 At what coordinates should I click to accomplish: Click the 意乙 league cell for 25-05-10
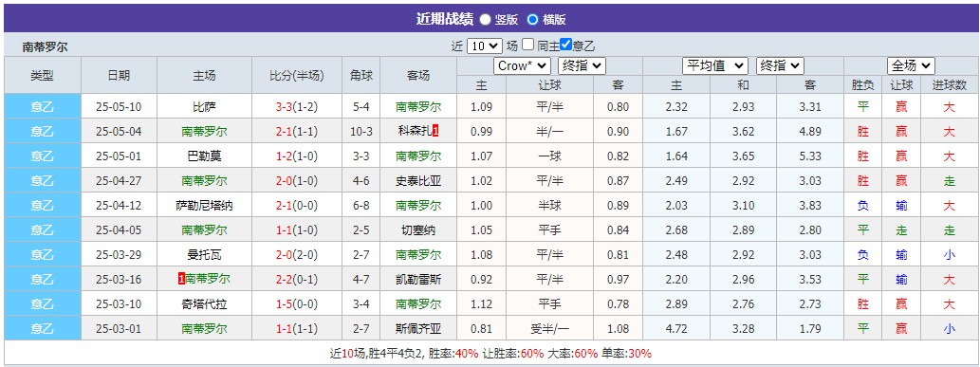(43, 107)
